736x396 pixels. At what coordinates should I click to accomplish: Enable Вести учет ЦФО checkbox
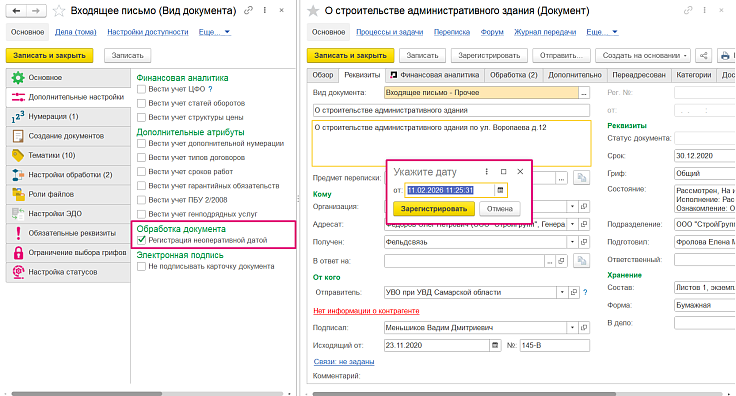pyautogui.click(x=141, y=89)
